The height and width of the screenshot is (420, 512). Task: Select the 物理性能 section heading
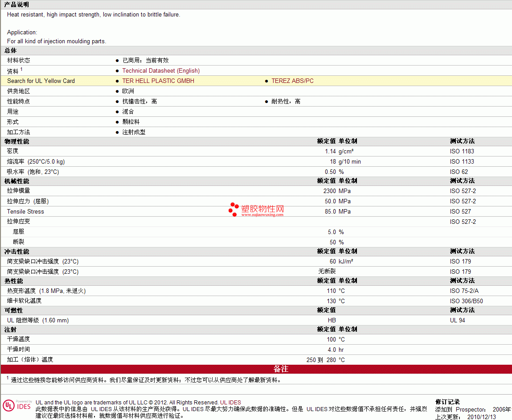coord(16,141)
